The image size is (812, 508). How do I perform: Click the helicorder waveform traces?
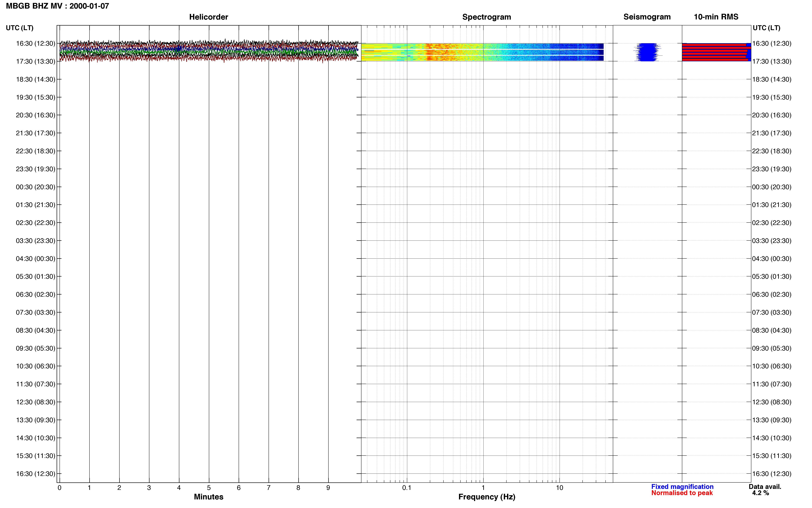coord(209,51)
